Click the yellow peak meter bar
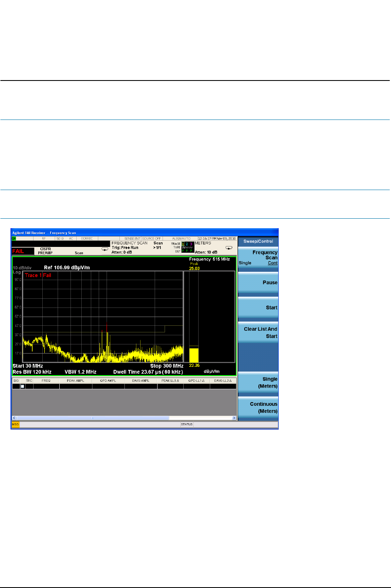Screen dimensions: 391x588 [x=194, y=355]
